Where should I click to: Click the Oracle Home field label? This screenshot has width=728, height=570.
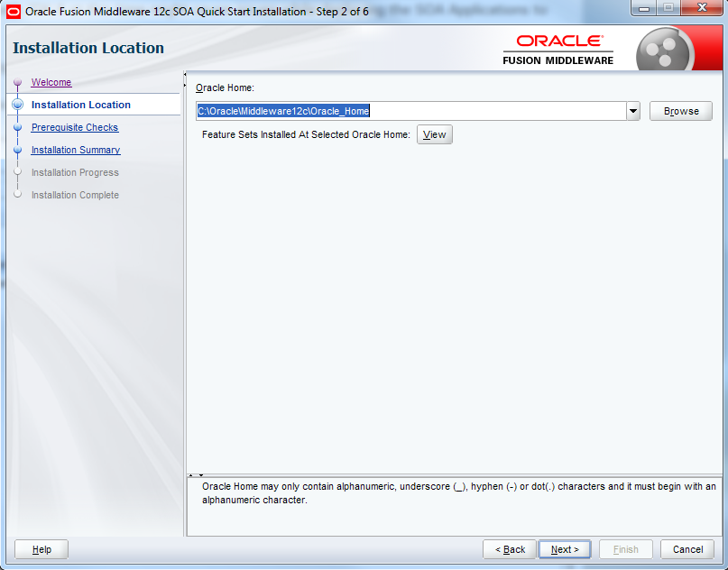(225, 87)
